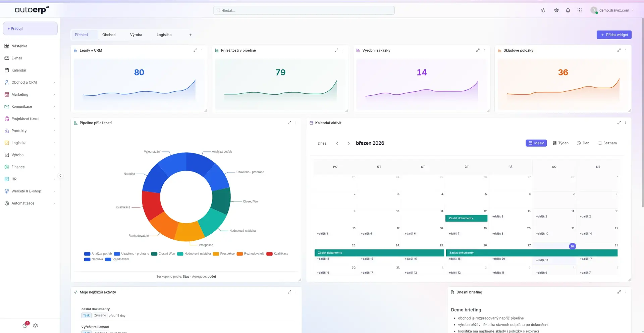Click Dnes in the activity calendar

[x=322, y=143]
